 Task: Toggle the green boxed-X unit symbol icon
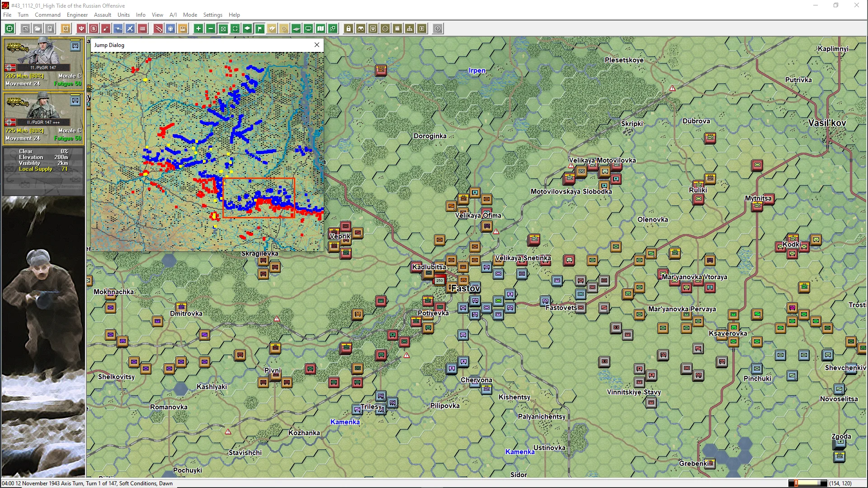(x=223, y=29)
